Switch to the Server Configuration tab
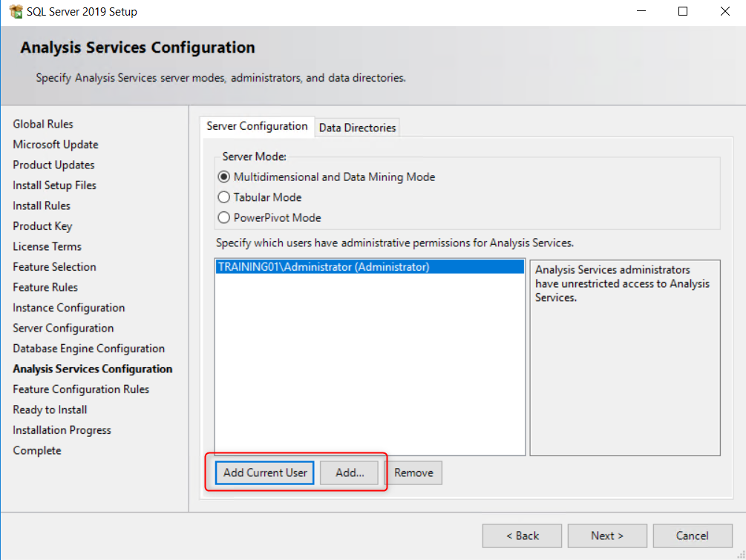 (x=257, y=126)
